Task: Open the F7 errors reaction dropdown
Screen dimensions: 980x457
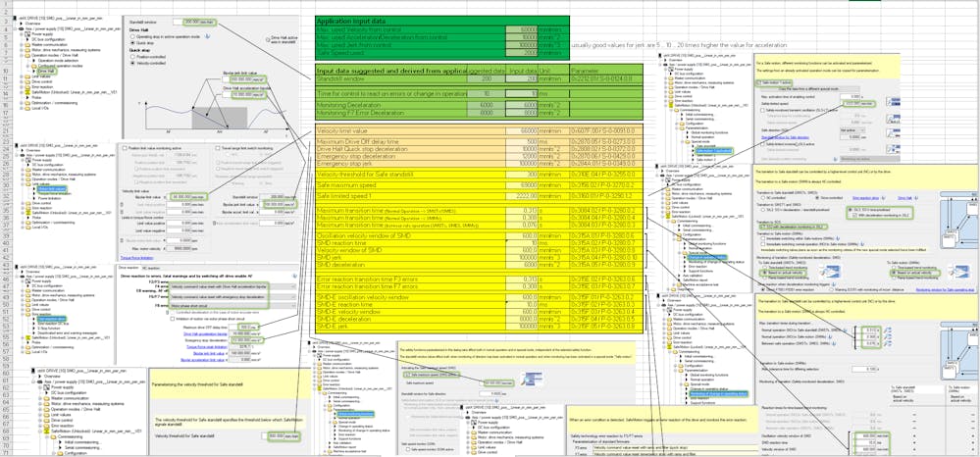Action: [233, 297]
